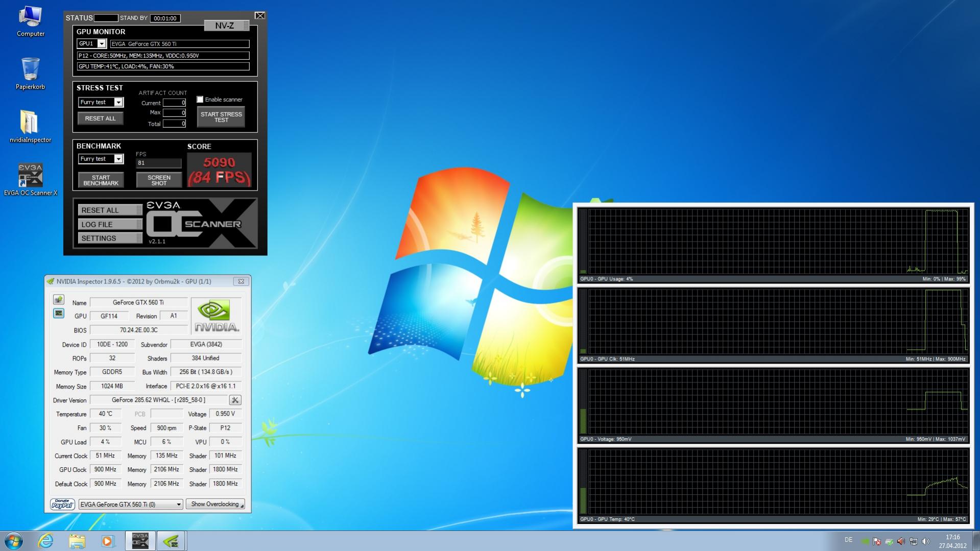
Task: Close the EVGA OC Scanner X window
Action: click(259, 16)
